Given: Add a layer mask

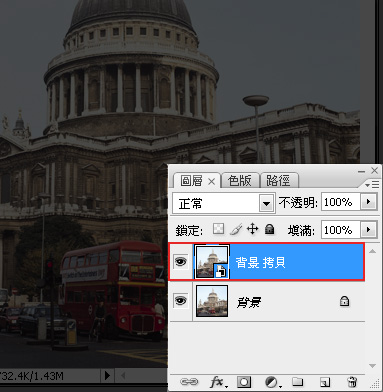Looking at the screenshot, I should [244, 382].
